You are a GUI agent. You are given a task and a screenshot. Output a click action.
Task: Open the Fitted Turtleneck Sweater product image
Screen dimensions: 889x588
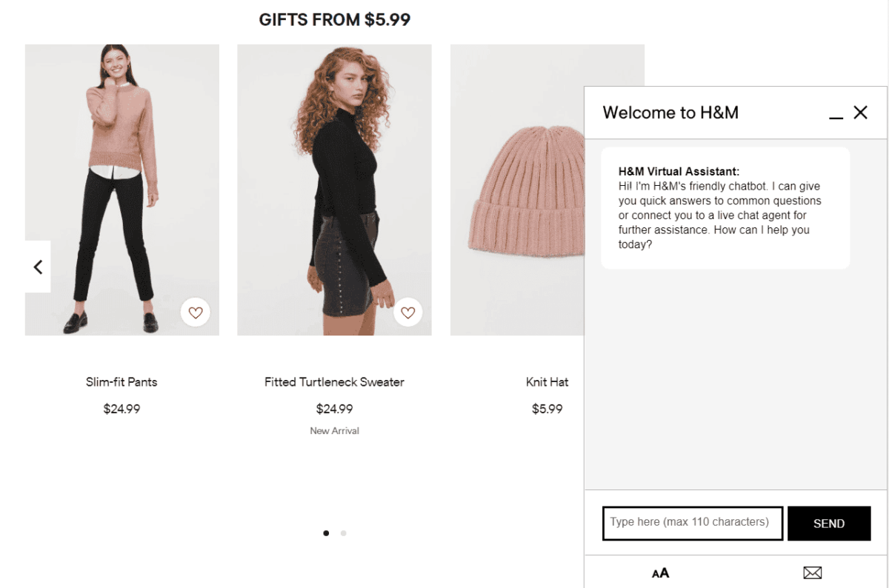pyautogui.click(x=334, y=190)
